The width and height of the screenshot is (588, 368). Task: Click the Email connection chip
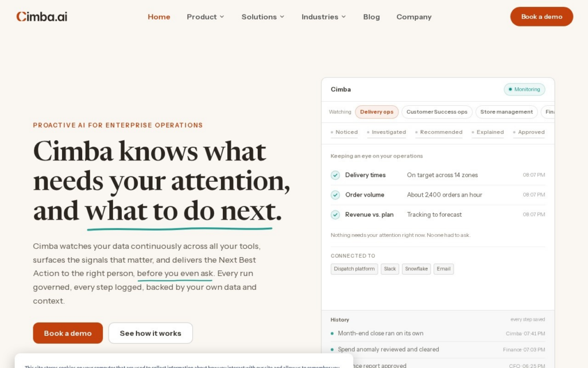pos(443,269)
